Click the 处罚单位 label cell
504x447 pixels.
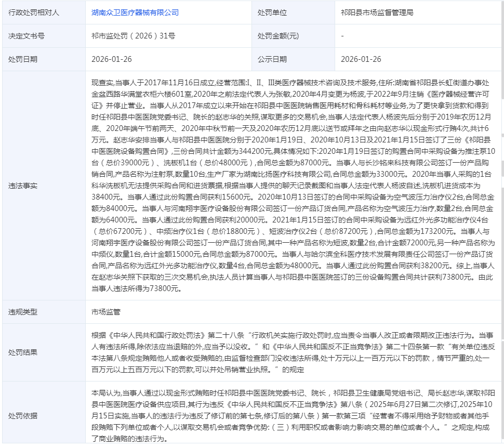[x=272, y=12]
